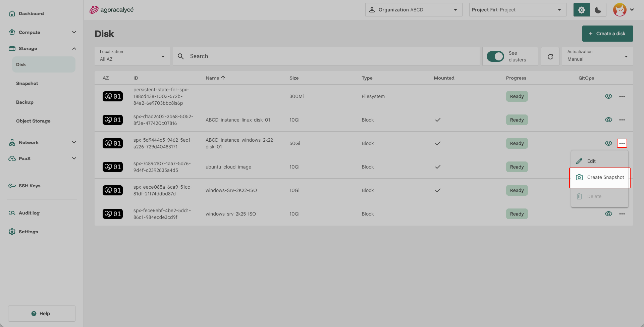
Task: Click the AZ 01 badge of ubuntu-cloud-image
Action: point(113,167)
